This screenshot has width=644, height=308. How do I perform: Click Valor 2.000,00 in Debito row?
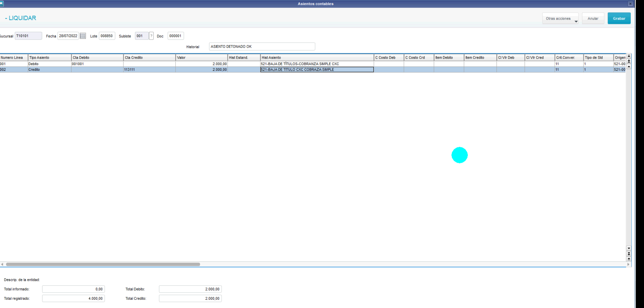[x=202, y=64]
